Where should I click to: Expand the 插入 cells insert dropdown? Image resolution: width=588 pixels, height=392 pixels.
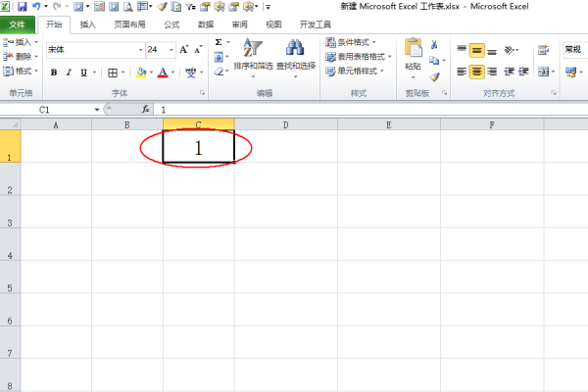[x=36, y=42]
